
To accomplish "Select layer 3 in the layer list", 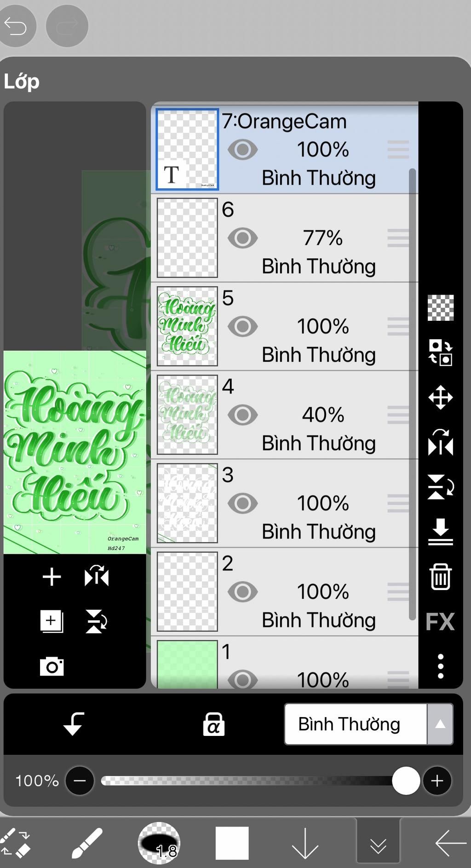I will coord(284,503).
